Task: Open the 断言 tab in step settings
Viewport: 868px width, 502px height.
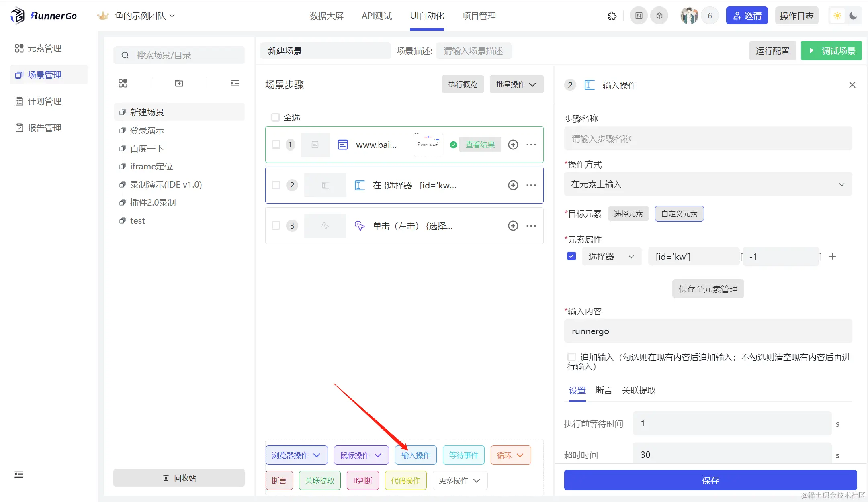Action: coord(604,390)
